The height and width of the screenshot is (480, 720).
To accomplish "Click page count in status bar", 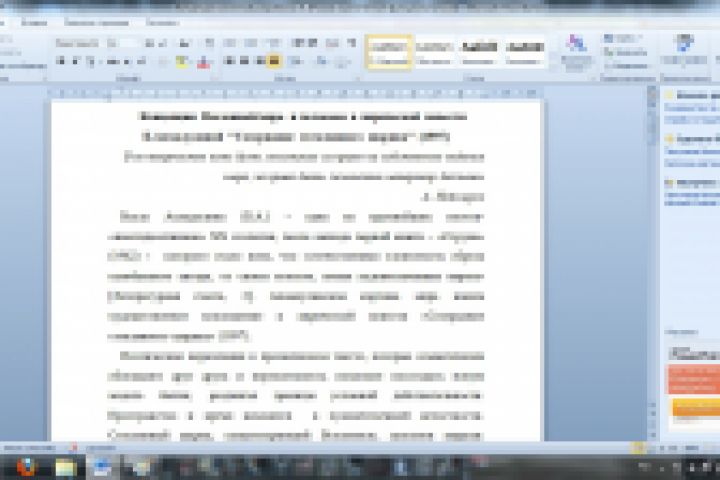I will (29, 447).
